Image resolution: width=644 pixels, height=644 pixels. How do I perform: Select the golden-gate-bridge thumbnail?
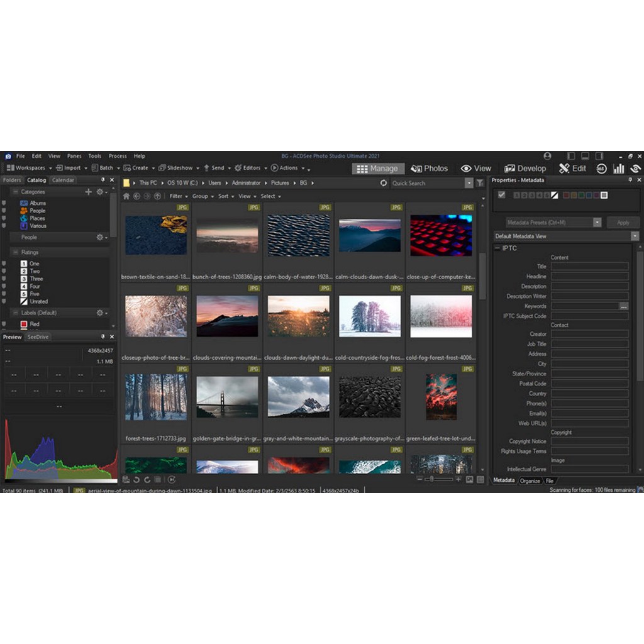coord(226,396)
